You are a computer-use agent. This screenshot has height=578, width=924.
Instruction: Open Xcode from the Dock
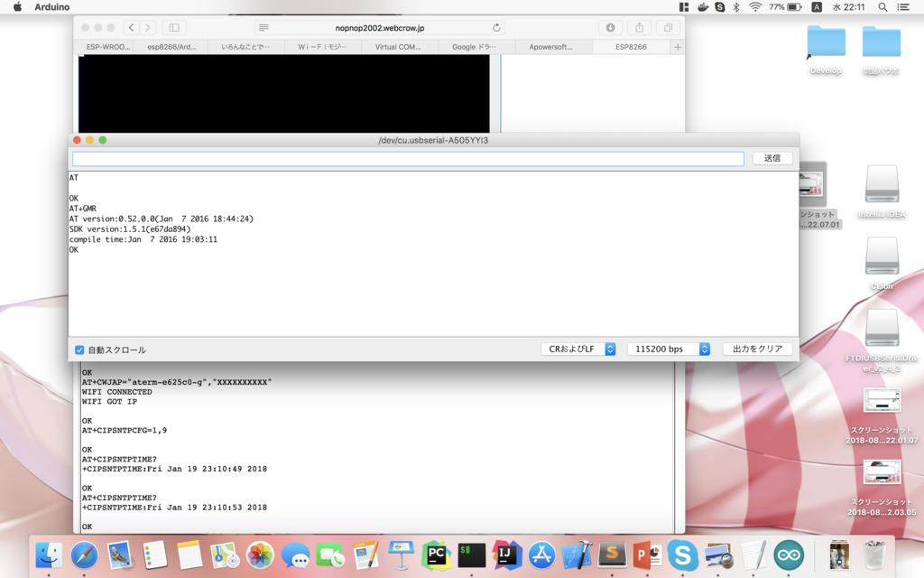pos(577,555)
